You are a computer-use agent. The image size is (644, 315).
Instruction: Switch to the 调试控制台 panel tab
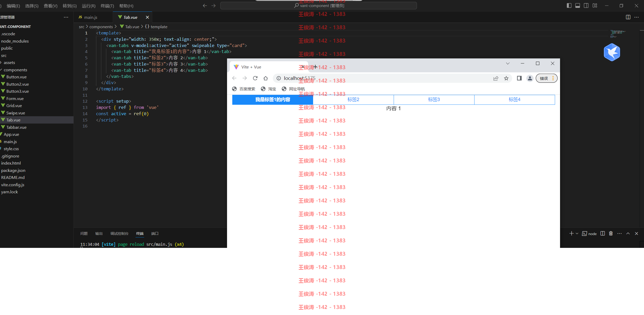click(119, 234)
